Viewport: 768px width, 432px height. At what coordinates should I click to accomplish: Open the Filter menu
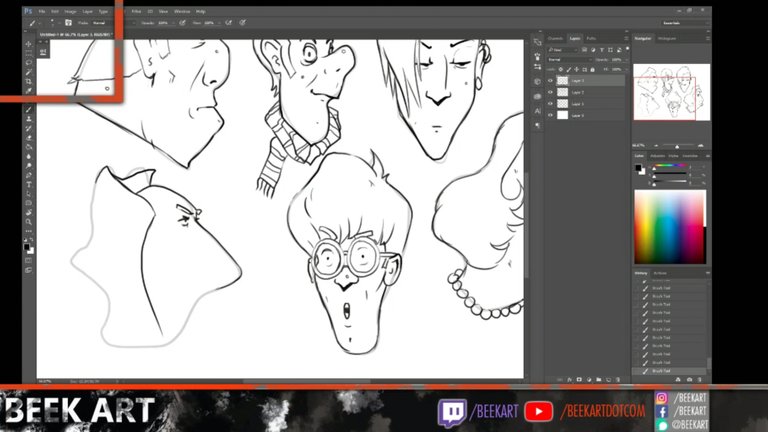tap(136, 11)
